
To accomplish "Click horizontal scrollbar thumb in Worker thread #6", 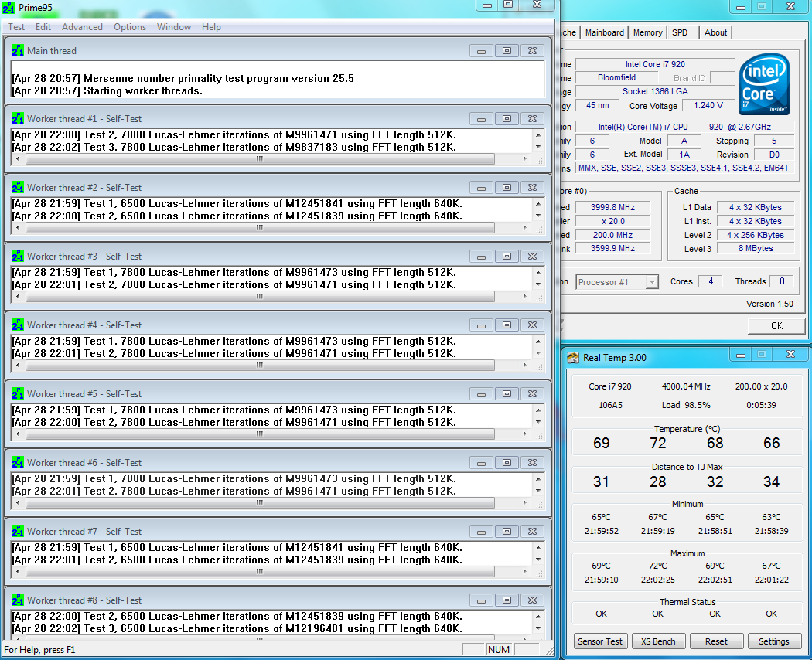I will click(x=260, y=502).
